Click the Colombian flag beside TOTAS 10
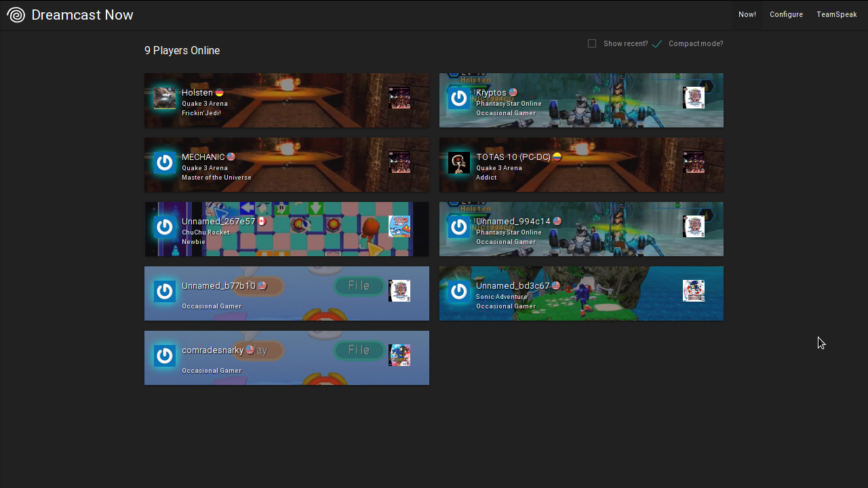This screenshot has width=868, height=488. (x=557, y=157)
